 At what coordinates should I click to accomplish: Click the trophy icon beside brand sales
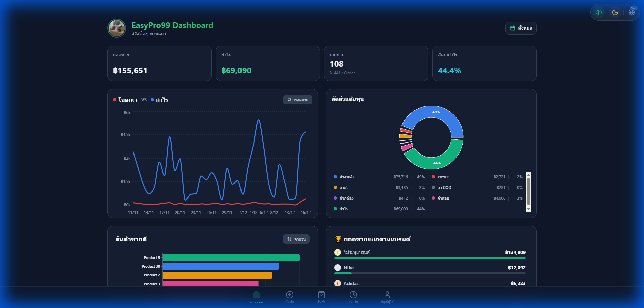[x=338, y=239]
